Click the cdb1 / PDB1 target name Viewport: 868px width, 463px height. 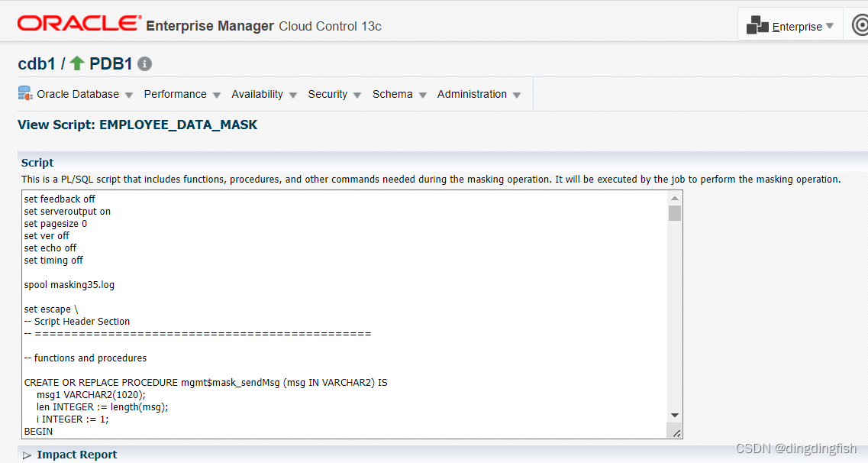tap(75, 63)
